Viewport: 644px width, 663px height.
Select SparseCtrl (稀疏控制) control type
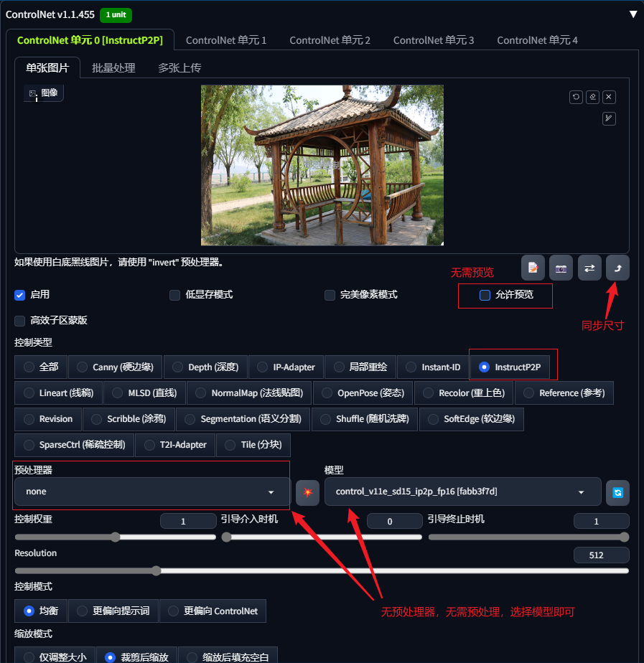(75, 445)
